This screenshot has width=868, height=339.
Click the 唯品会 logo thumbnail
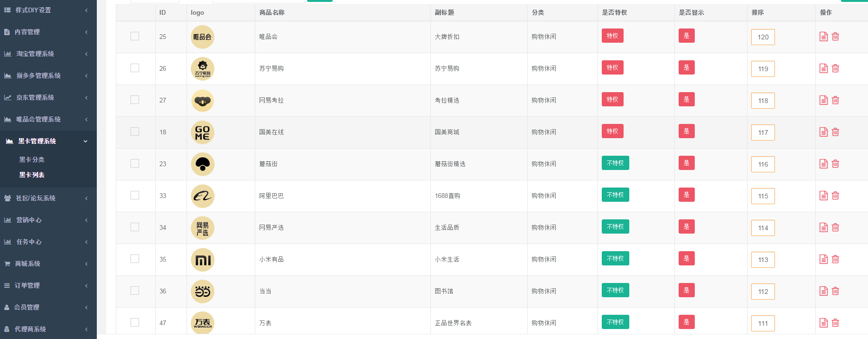203,37
